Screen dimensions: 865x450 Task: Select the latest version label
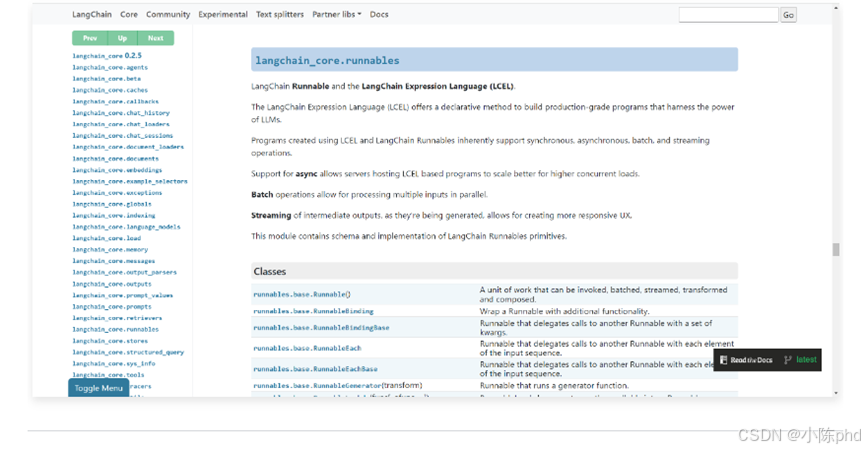(806, 360)
